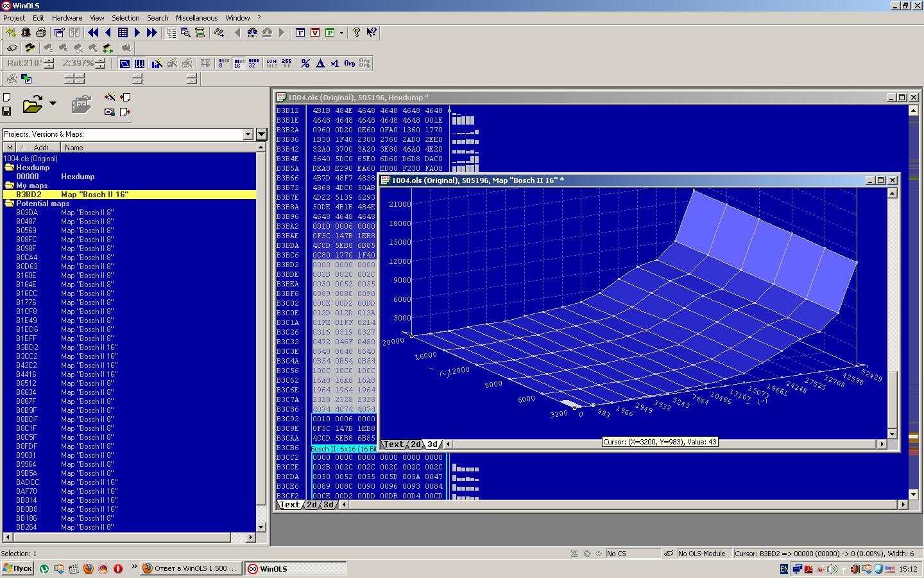Open the Hardware menu

67,18
